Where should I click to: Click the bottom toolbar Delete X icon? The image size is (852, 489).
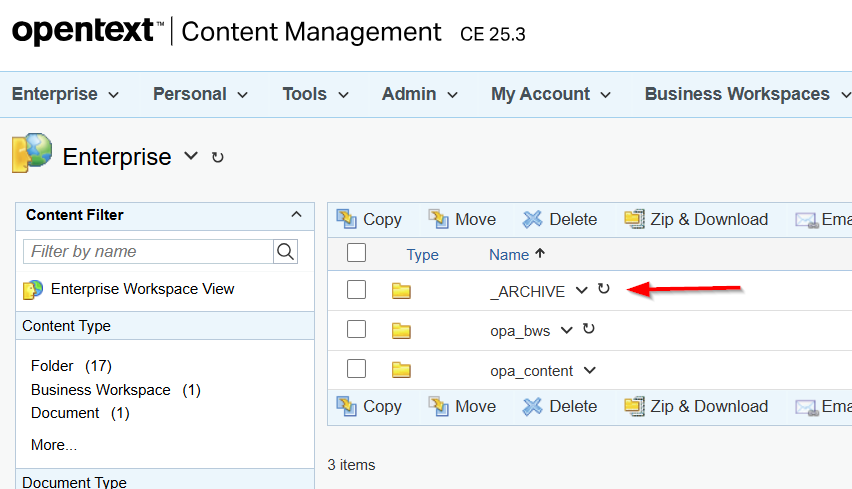click(x=532, y=406)
